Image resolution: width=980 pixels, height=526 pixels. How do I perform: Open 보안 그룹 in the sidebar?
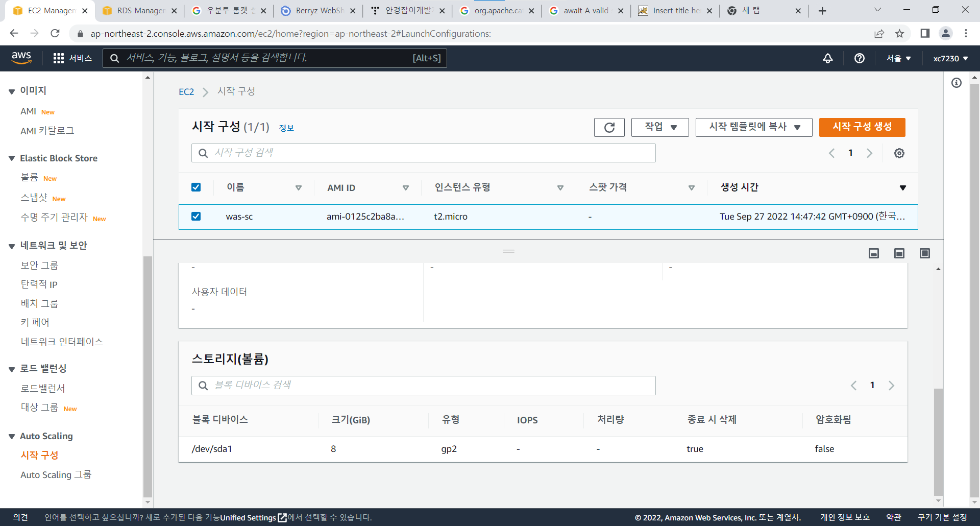[x=39, y=266]
